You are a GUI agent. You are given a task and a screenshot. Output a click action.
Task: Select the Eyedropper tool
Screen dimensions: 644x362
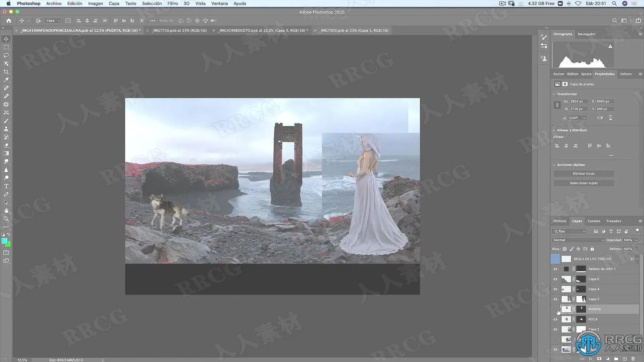click(6, 80)
